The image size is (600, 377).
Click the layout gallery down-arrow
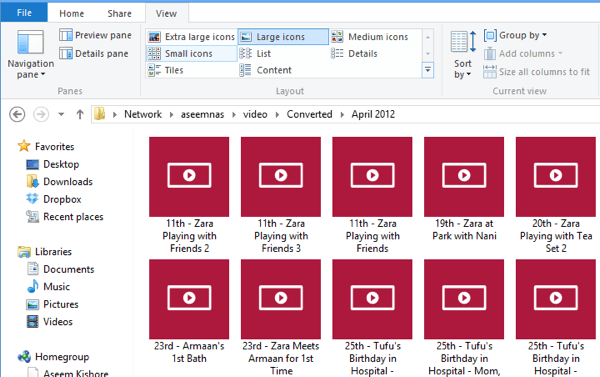tap(428, 54)
